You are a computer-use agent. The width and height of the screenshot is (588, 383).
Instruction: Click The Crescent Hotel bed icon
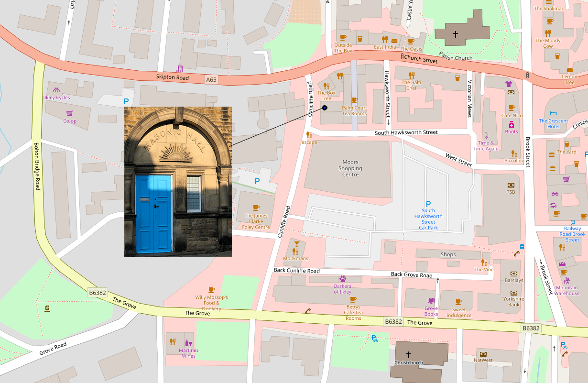[554, 113]
